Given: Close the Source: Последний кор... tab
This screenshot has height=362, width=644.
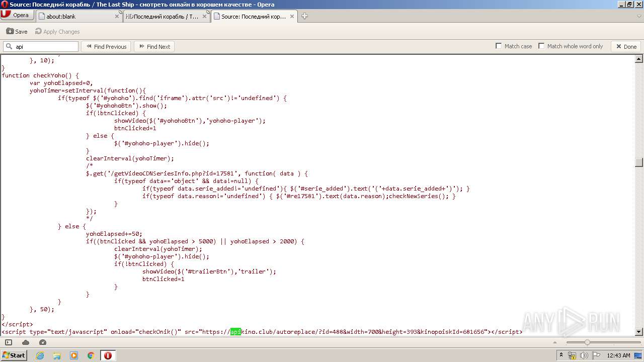Looking at the screenshot, I should (x=292, y=16).
